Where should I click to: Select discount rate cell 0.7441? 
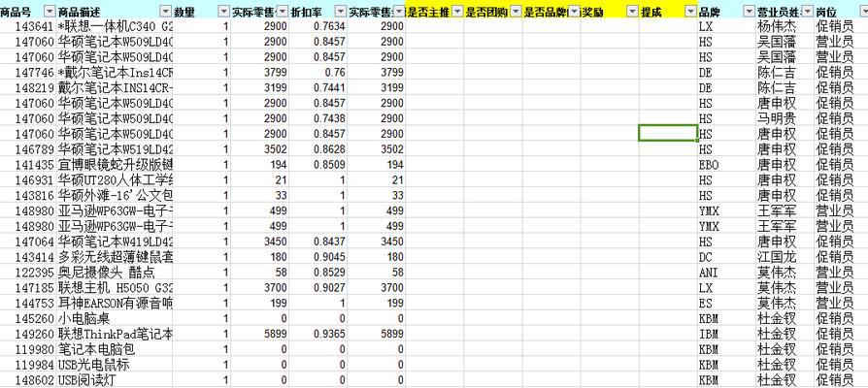[317, 88]
